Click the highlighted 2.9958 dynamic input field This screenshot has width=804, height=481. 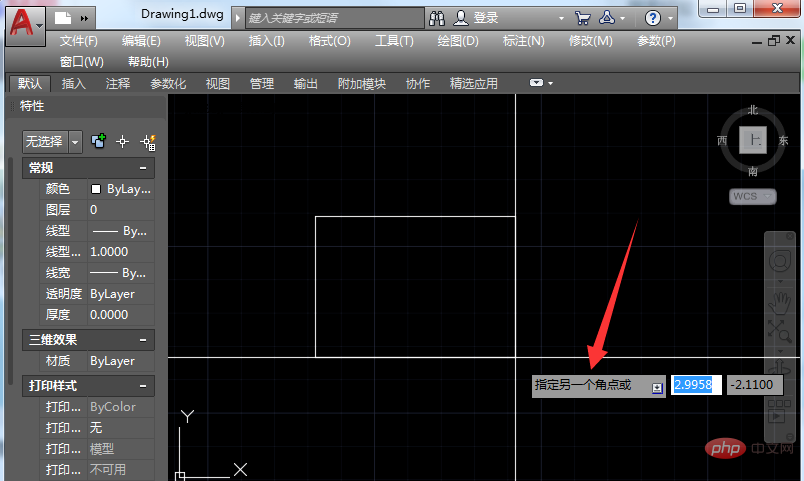pyautogui.click(x=696, y=385)
